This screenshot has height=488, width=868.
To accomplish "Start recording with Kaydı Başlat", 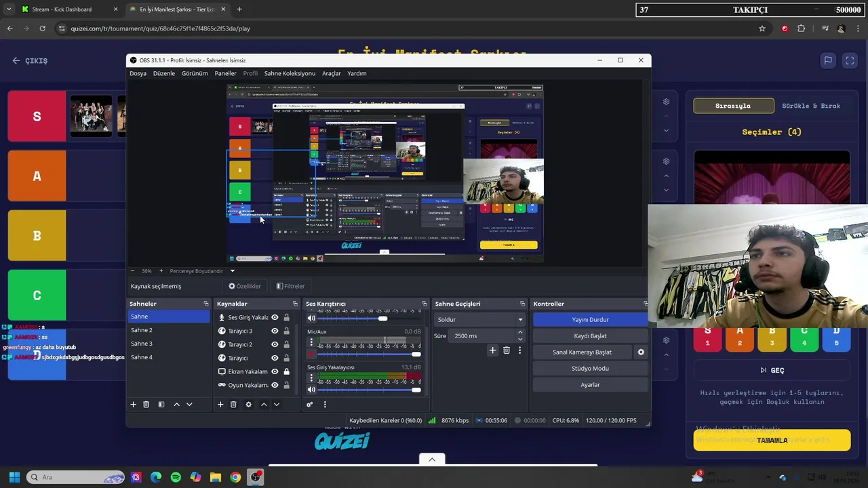I will [x=590, y=335].
